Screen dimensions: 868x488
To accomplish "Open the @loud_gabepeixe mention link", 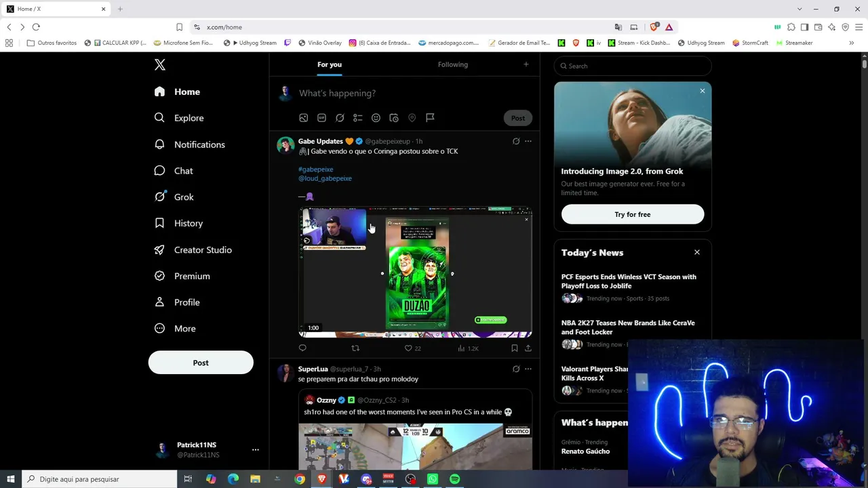I will click(325, 178).
